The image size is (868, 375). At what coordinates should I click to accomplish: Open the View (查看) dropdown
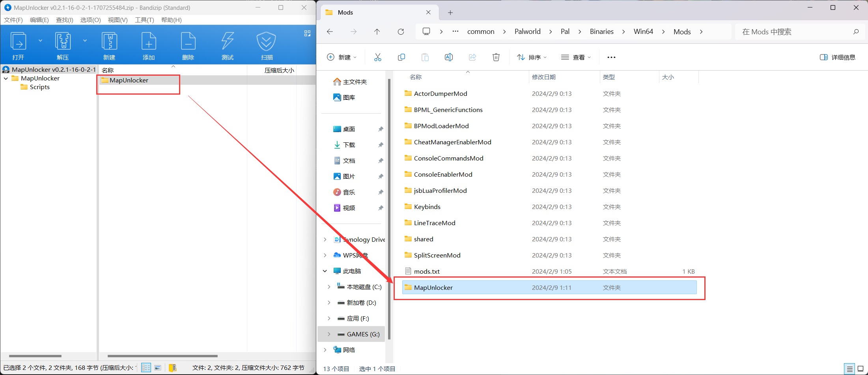click(576, 57)
